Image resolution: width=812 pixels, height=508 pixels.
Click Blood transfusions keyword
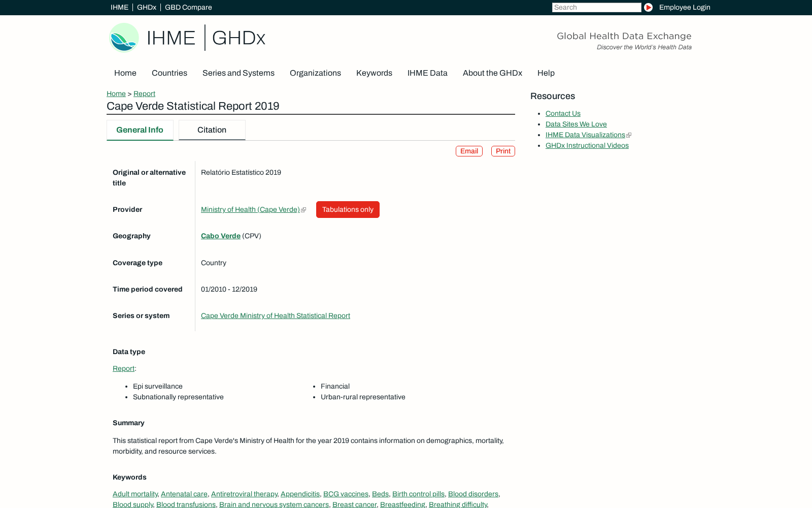(186, 504)
